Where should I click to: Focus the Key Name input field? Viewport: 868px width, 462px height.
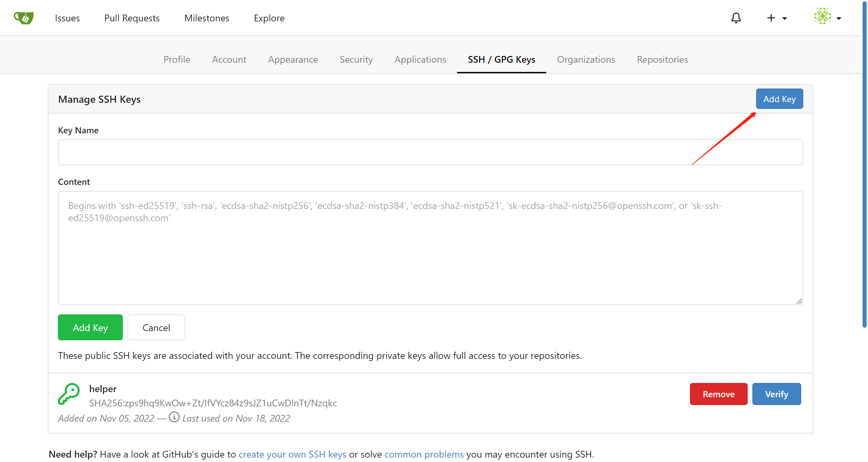[430, 152]
